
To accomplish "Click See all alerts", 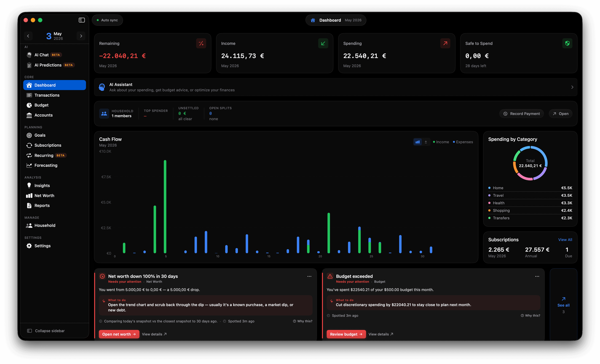I will (x=563, y=305).
